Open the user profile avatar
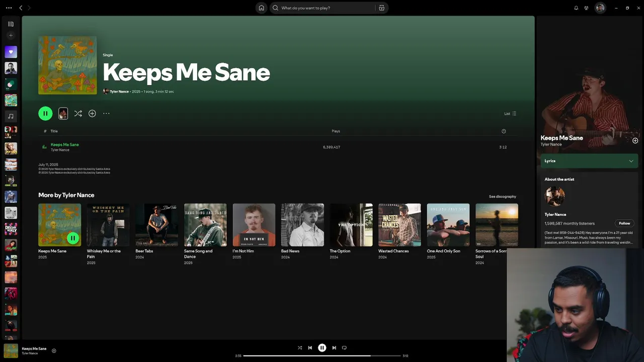Screen dimensions: 644x362 pos(600,8)
